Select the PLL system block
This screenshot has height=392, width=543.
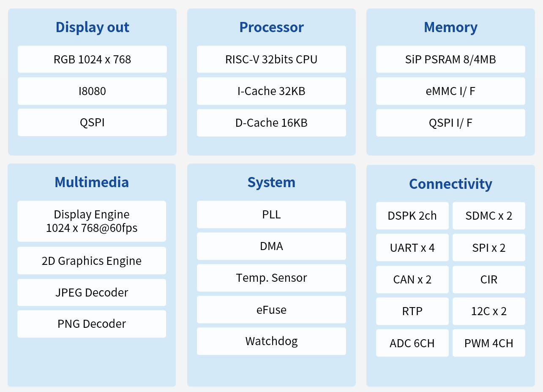(x=271, y=215)
